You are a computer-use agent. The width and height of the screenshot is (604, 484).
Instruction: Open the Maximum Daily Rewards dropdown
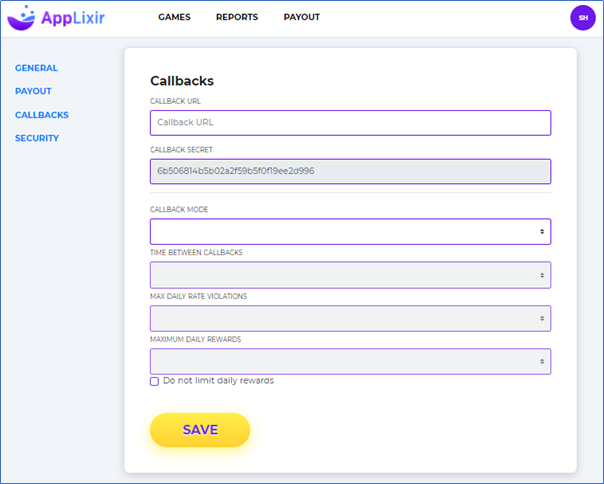coord(350,361)
